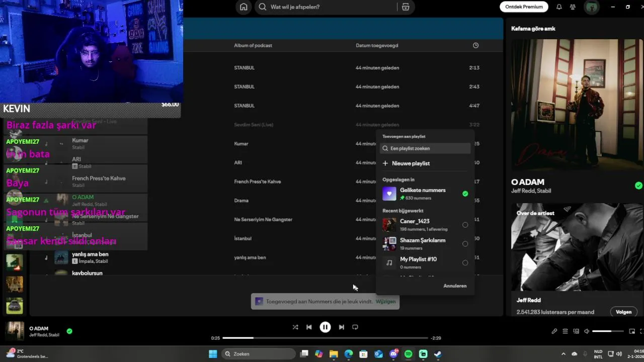Skip to the next track
Screen dimensions: 644x362
[x=341, y=327]
